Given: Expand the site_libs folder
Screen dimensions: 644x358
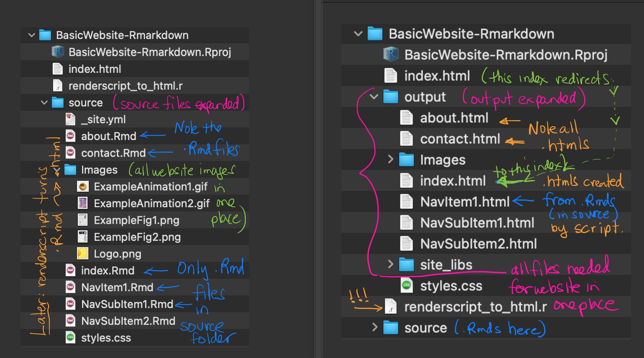Looking at the screenshot, I should (390, 264).
